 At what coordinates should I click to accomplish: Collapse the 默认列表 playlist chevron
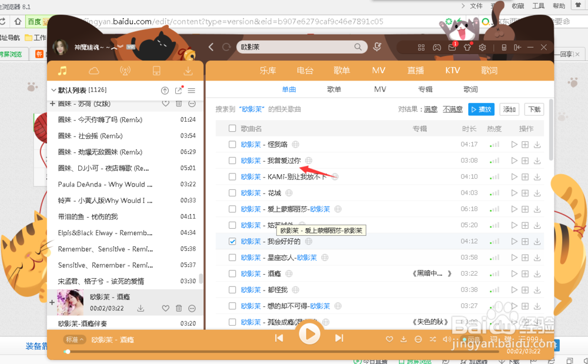[54, 90]
